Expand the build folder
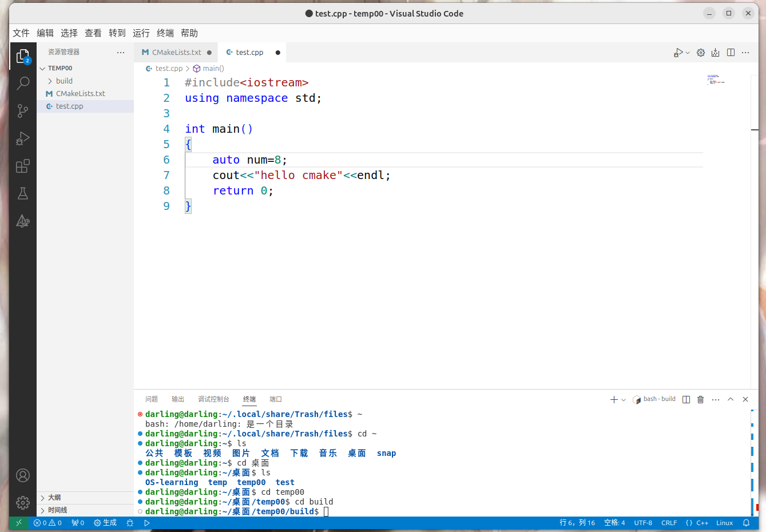Screen dimensions: 766x532 tap(85, 81)
